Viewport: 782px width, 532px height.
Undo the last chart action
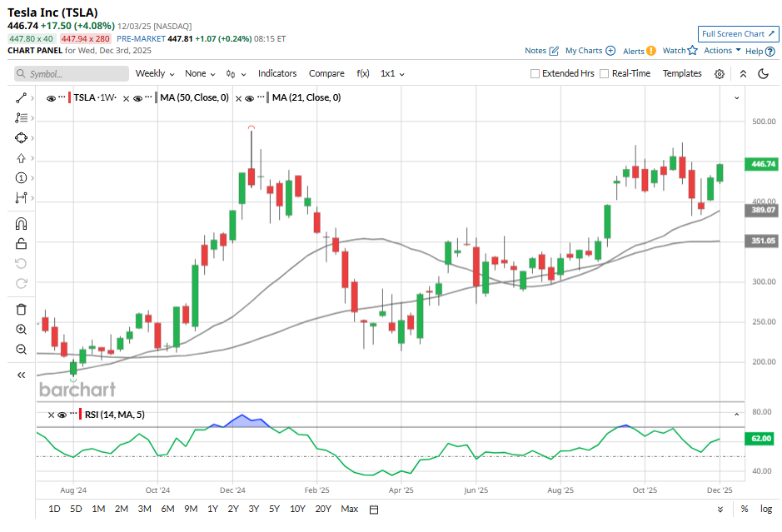21,264
